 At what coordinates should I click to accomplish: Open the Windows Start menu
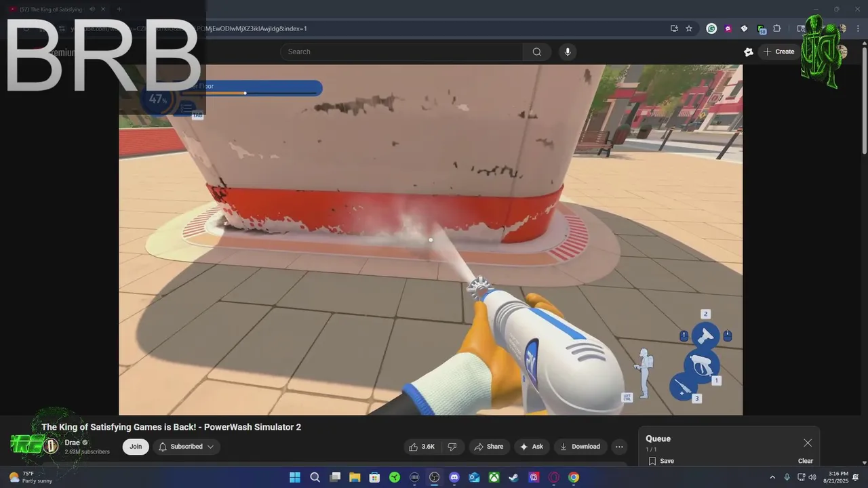[295, 477]
